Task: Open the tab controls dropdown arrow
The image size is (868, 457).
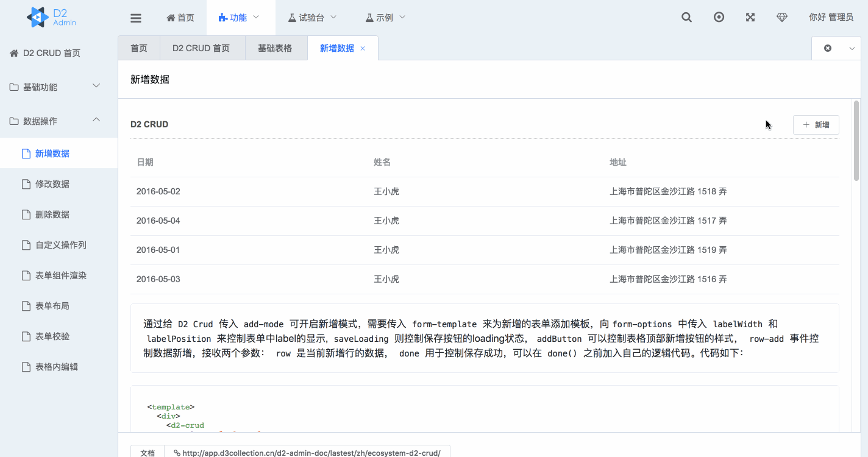Action: (852, 48)
